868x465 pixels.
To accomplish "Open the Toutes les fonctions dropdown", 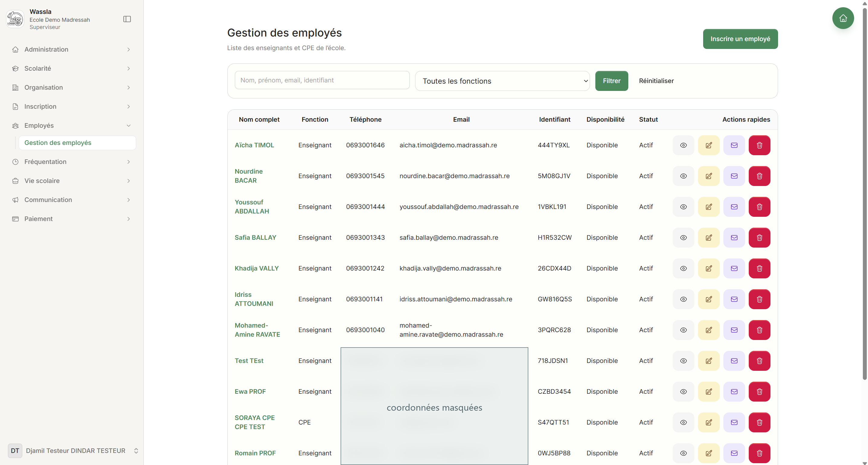I will tap(502, 81).
